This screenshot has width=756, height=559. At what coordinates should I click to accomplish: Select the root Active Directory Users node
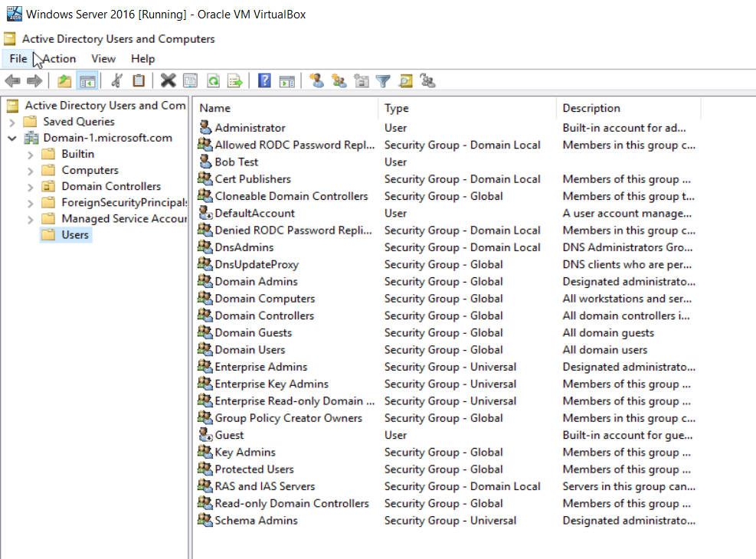click(x=105, y=105)
